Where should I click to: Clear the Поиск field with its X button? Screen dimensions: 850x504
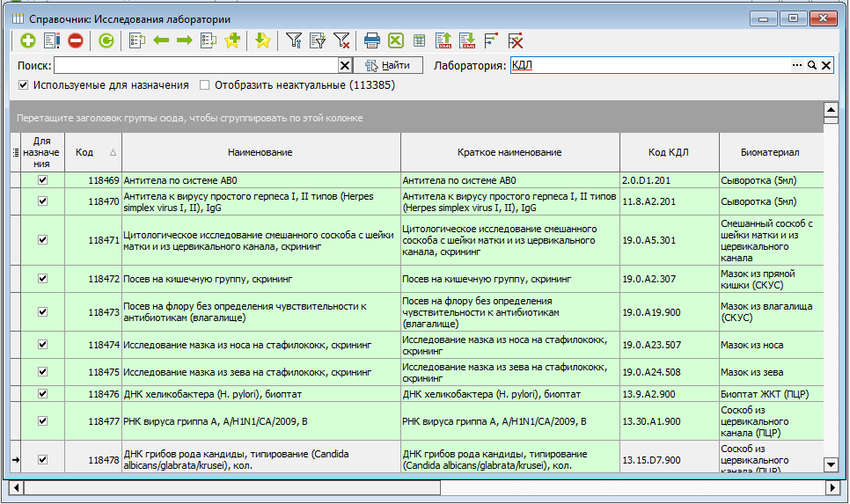[345, 65]
